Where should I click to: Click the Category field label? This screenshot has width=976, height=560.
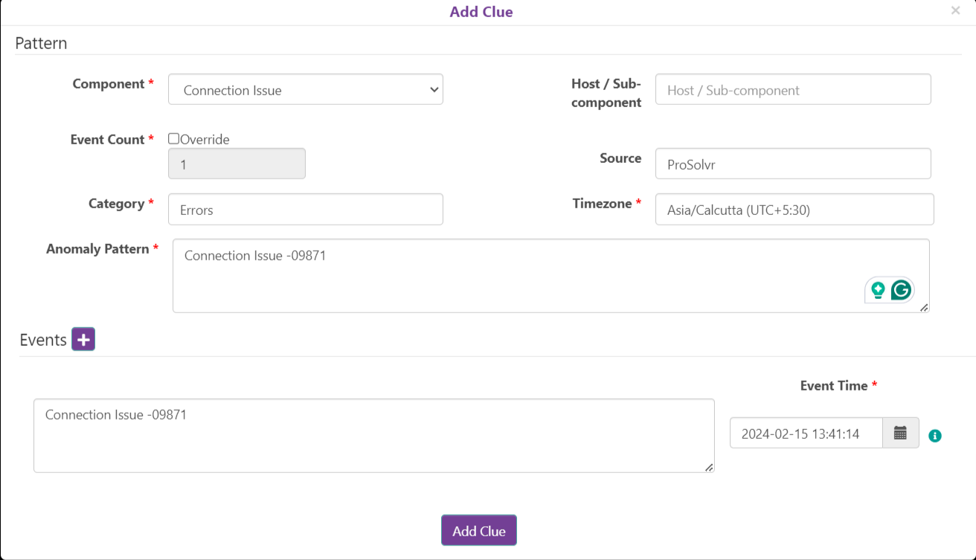[x=116, y=203]
